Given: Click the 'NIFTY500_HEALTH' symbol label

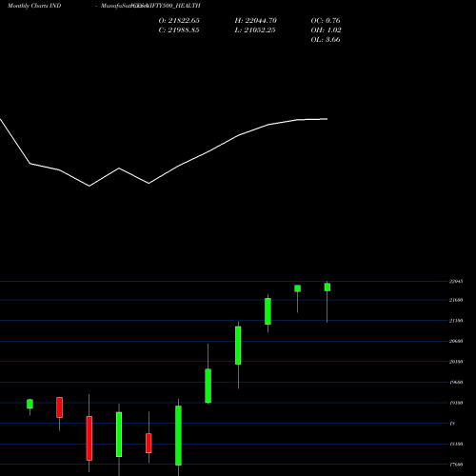Looking at the screenshot, I should tap(173, 6).
